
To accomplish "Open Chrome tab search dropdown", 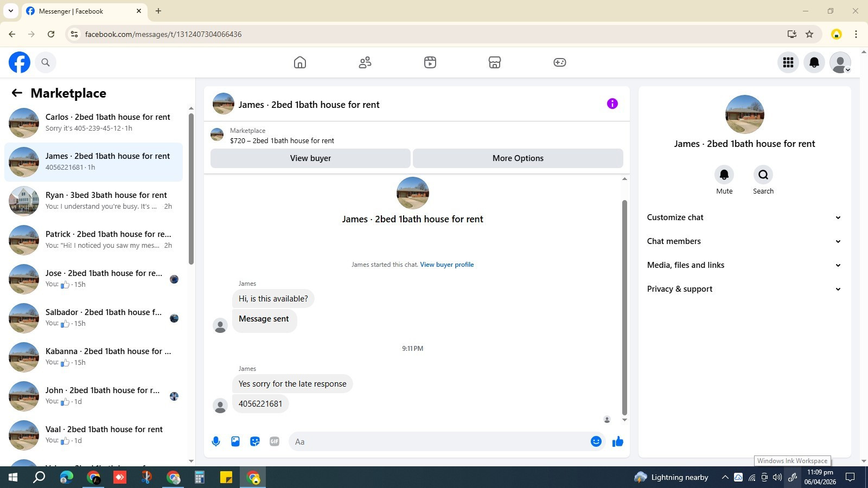I will (11, 11).
